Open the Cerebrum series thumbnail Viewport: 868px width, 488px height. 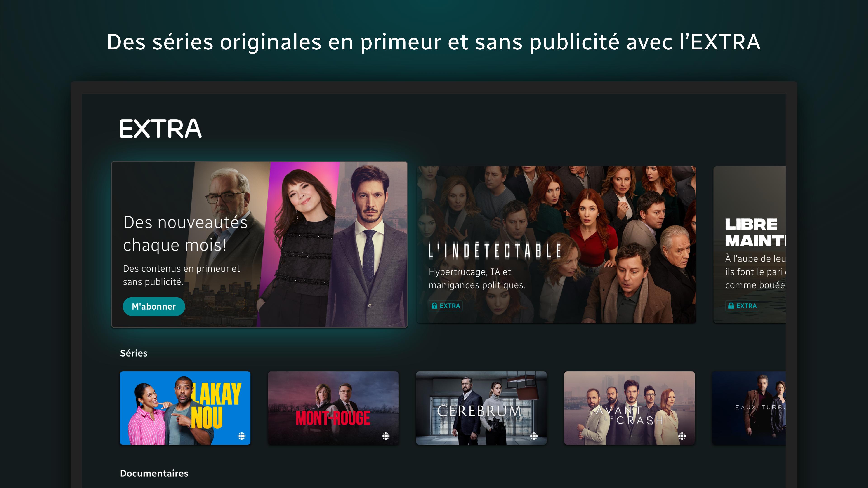click(481, 408)
